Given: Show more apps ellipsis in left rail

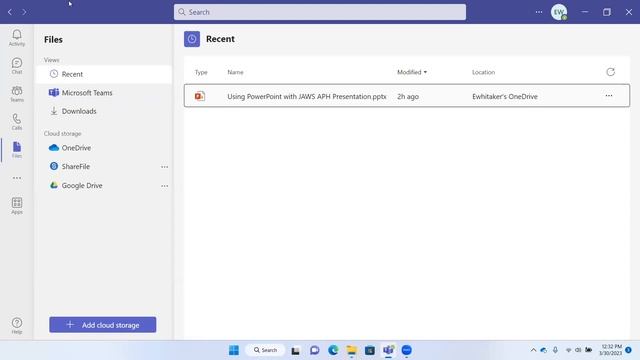Looking at the screenshot, I should point(17,178).
